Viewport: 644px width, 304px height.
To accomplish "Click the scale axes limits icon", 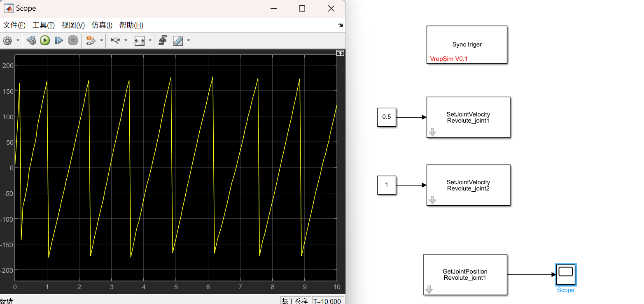I will pyautogui.click(x=140, y=40).
